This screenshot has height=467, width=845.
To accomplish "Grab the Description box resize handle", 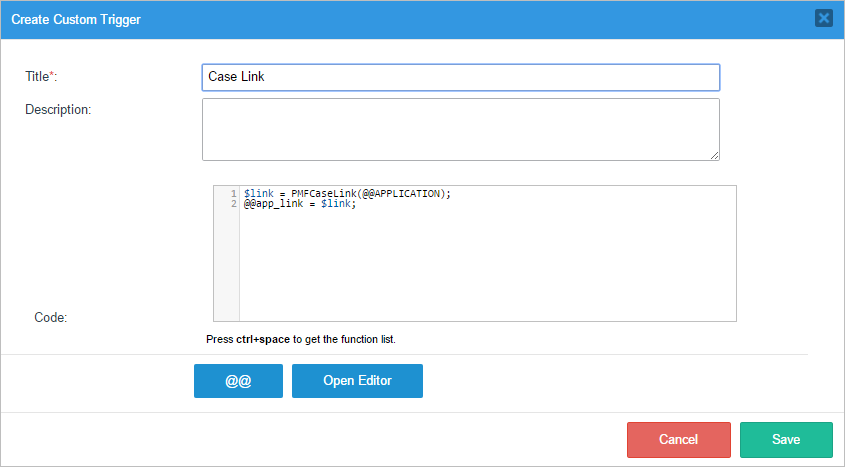I will pos(714,155).
